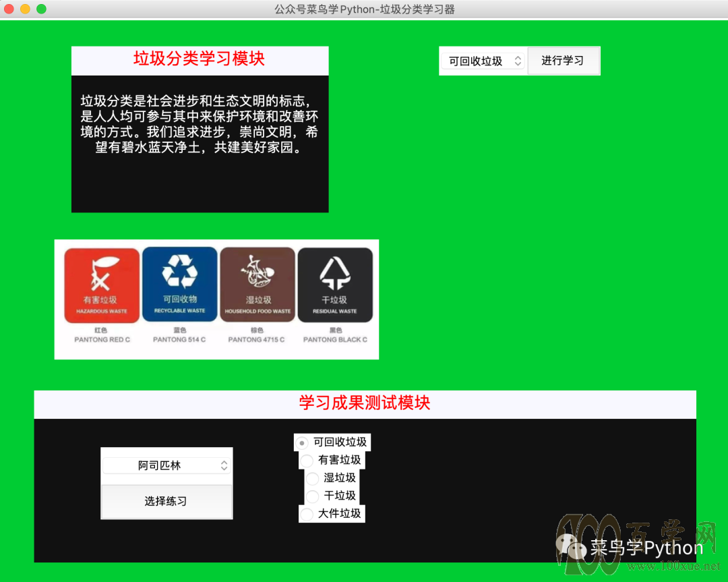Click the PANTONG BLACK C label

[335, 339]
